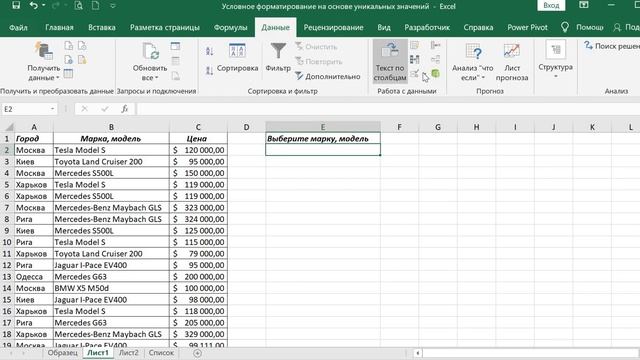Switch to the Список sheet tab
The height and width of the screenshot is (360, 640).
[x=161, y=353]
